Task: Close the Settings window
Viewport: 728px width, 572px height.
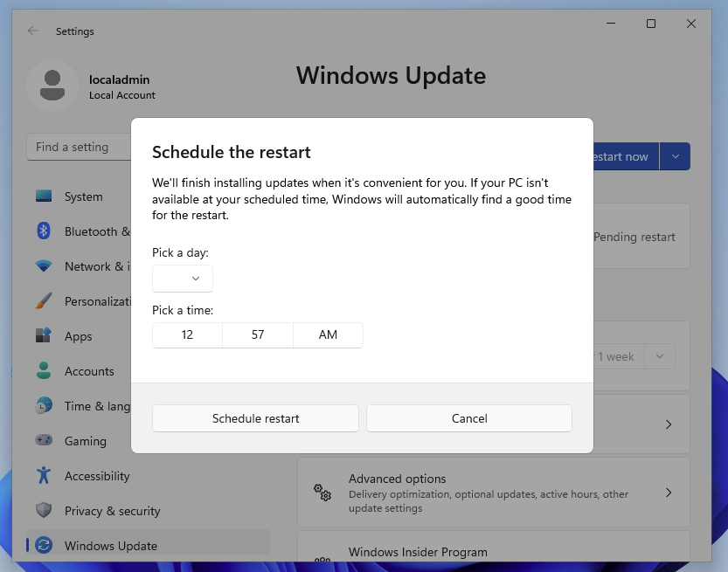Action: point(690,24)
